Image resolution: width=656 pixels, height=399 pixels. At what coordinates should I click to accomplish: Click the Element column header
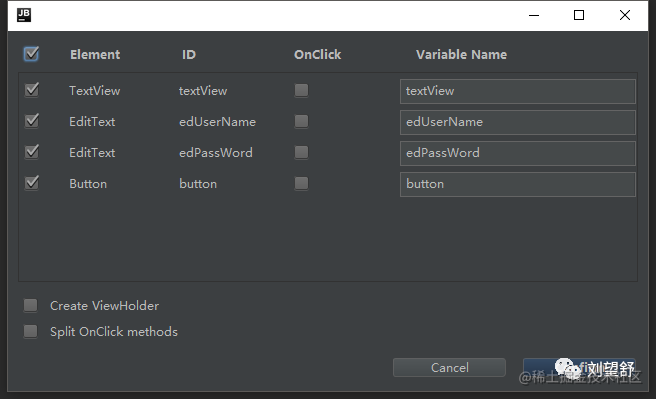95,54
